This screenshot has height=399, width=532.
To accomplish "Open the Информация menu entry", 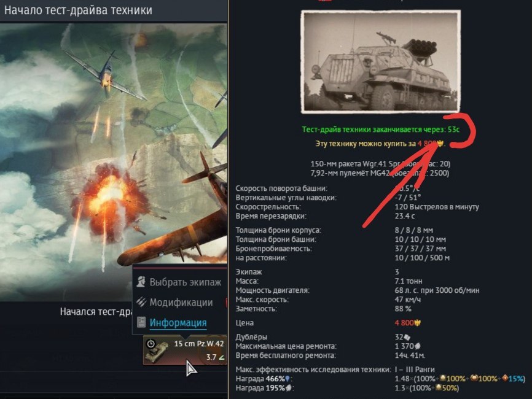I will [x=178, y=322].
